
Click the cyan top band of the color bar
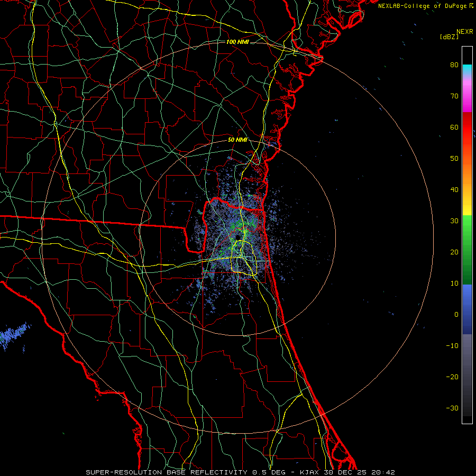(x=467, y=69)
